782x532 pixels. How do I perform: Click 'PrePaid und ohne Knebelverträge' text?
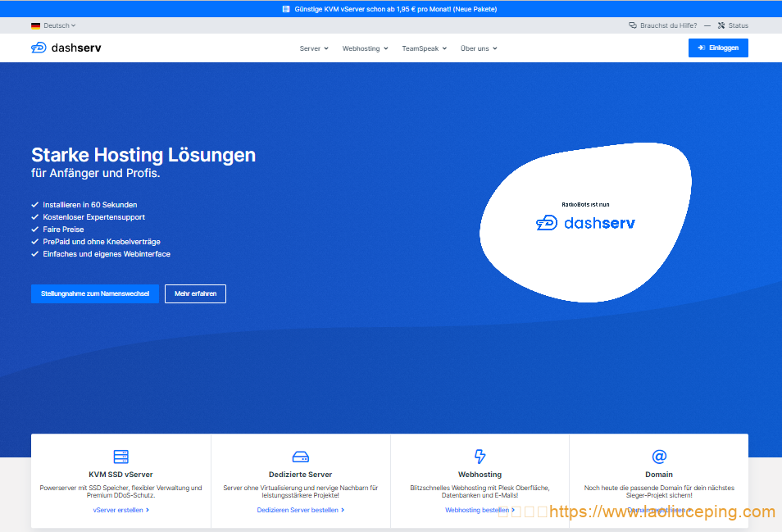point(102,242)
